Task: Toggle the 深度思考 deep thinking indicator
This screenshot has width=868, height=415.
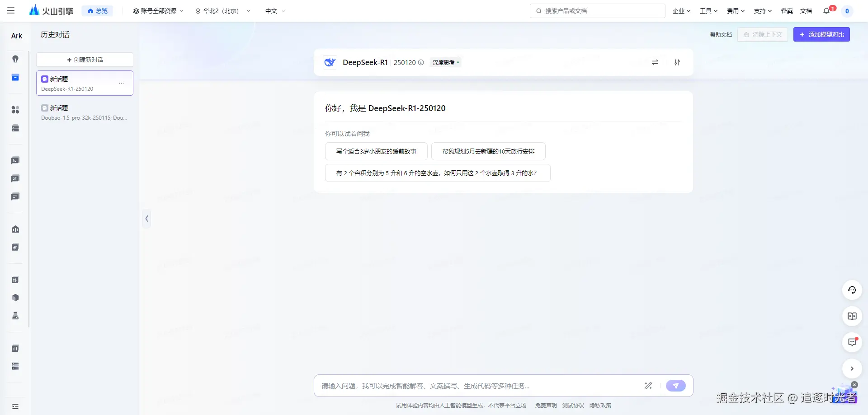Action: [x=445, y=62]
